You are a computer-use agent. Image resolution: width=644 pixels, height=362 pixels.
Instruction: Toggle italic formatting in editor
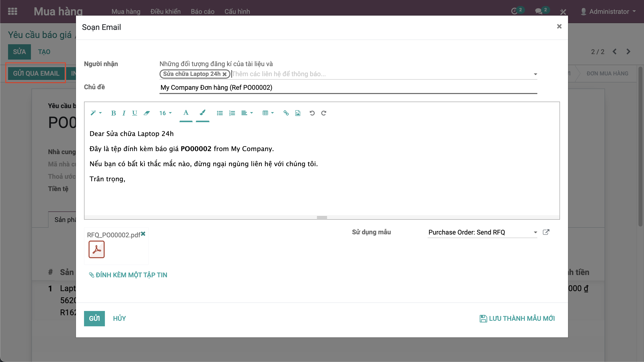(x=124, y=113)
